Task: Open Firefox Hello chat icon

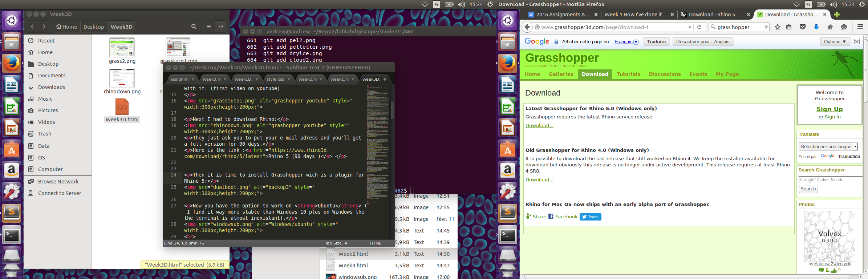Action: point(844,27)
